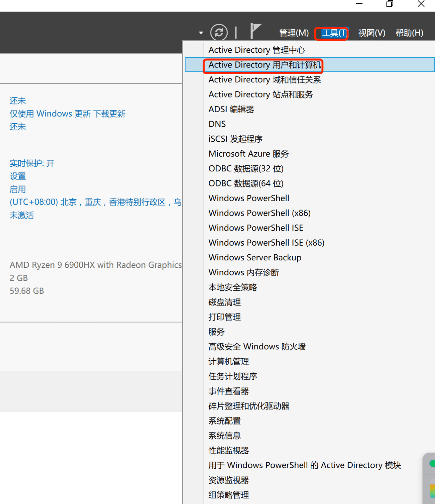
Task: Open Active Directory 管理中心
Action: pos(256,50)
